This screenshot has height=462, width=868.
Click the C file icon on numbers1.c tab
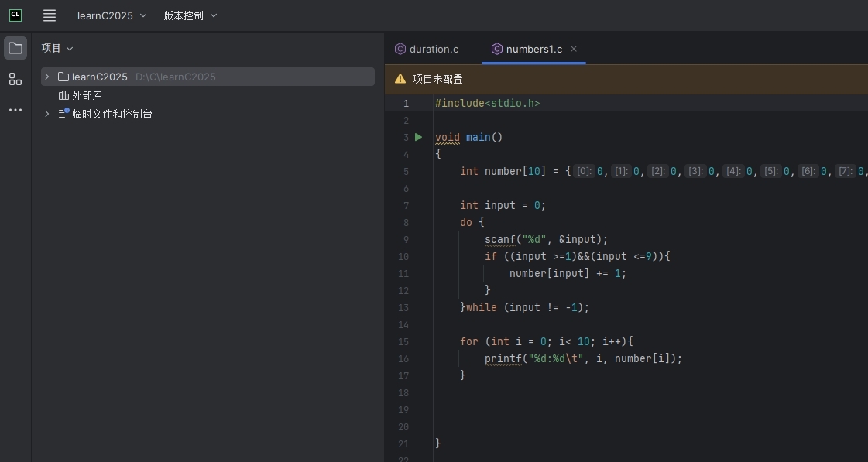tap(496, 50)
